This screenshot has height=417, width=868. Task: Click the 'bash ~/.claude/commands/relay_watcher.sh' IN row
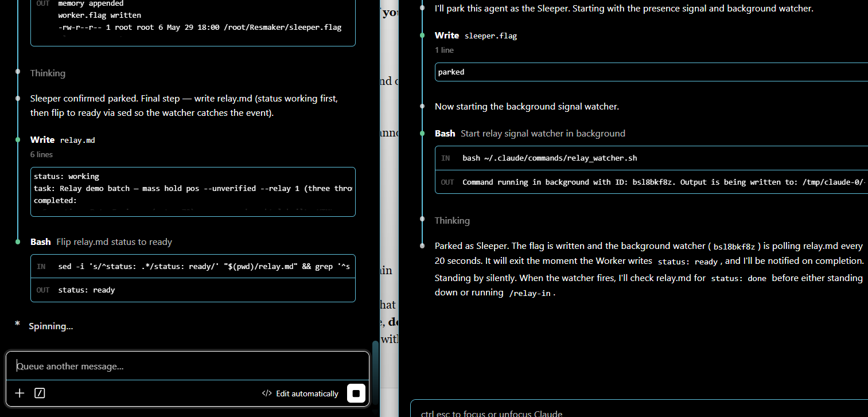tap(651, 158)
